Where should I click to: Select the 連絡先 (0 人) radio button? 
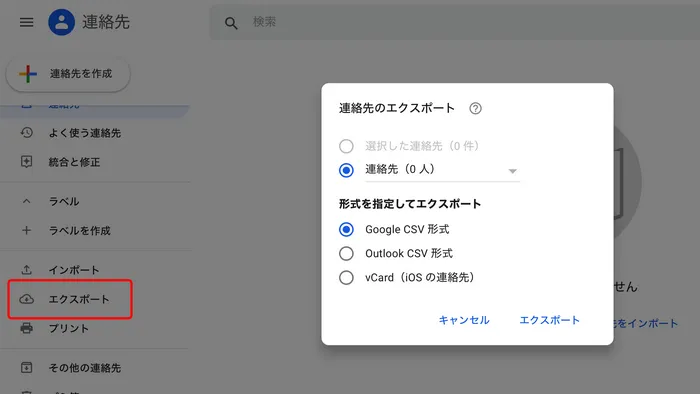[x=346, y=170]
